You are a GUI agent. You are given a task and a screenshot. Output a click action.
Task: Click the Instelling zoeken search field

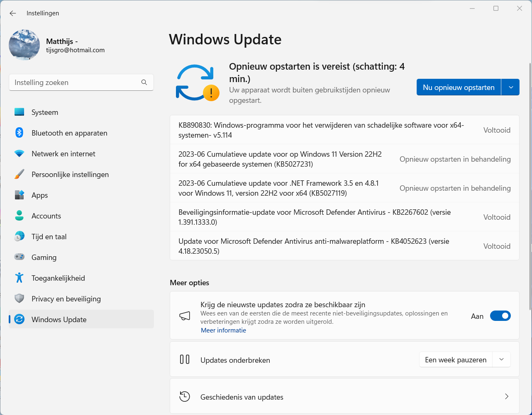pos(75,83)
